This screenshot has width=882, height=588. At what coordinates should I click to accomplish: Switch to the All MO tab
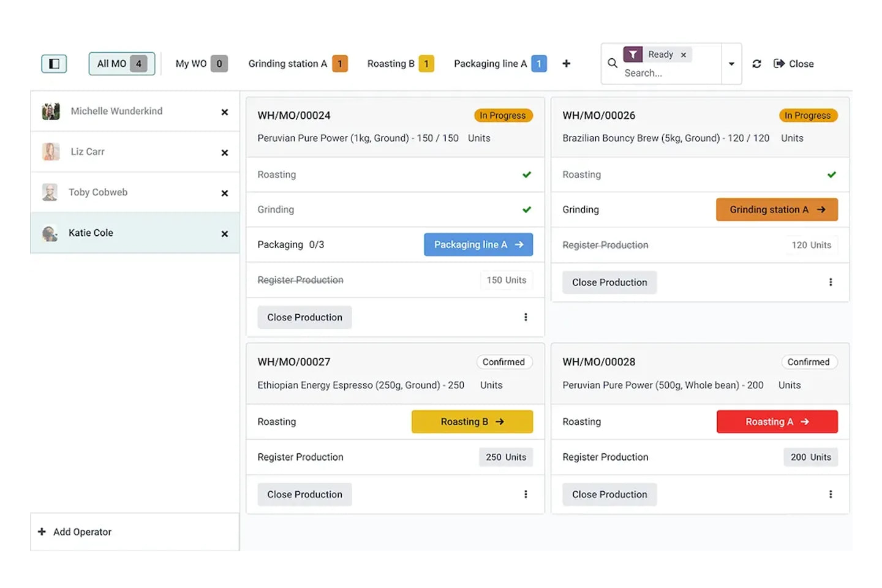[122, 64]
